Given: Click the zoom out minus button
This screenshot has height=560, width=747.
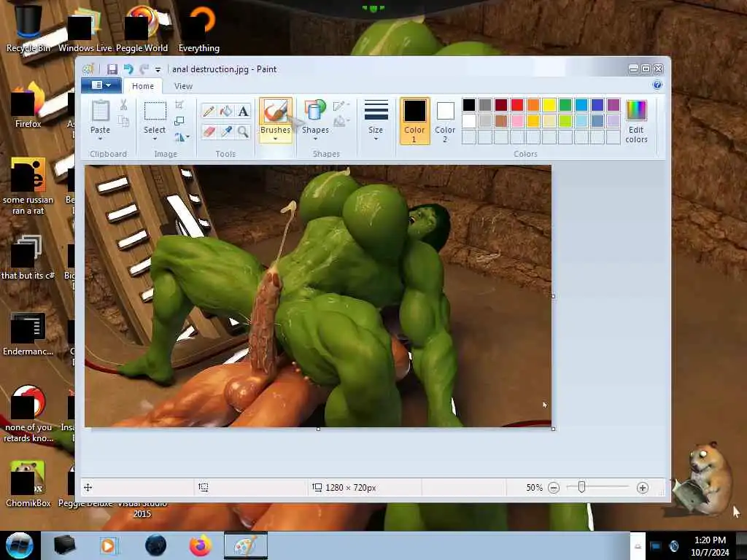Looking at the screenshot, I should (554, 488).
